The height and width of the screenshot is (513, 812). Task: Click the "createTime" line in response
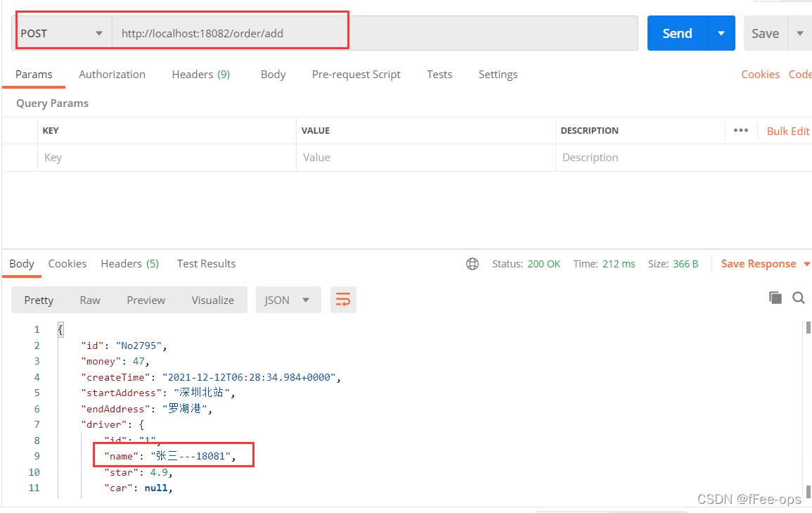[x=211, y=377]
